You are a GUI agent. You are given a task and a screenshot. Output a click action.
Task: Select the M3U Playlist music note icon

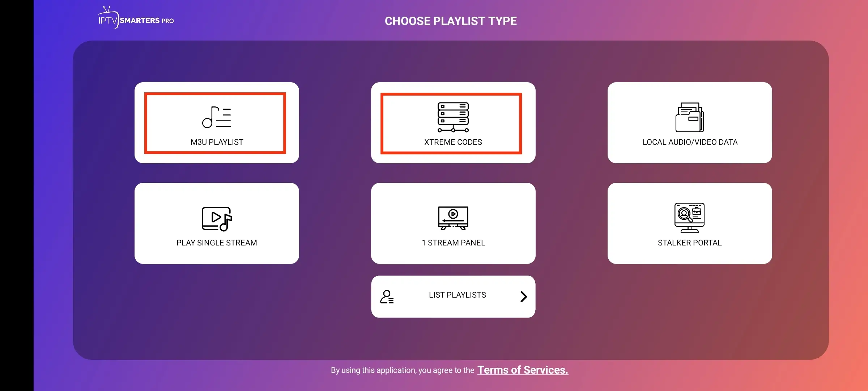[216, 118]
